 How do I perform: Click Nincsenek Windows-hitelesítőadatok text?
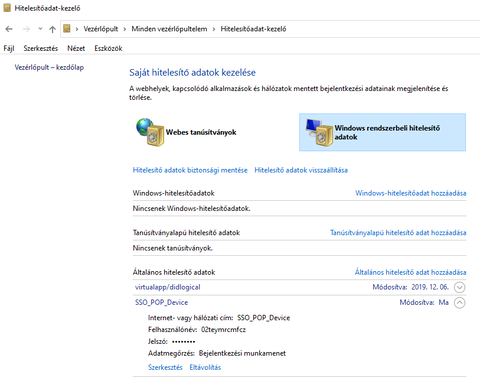click(191, 209)
